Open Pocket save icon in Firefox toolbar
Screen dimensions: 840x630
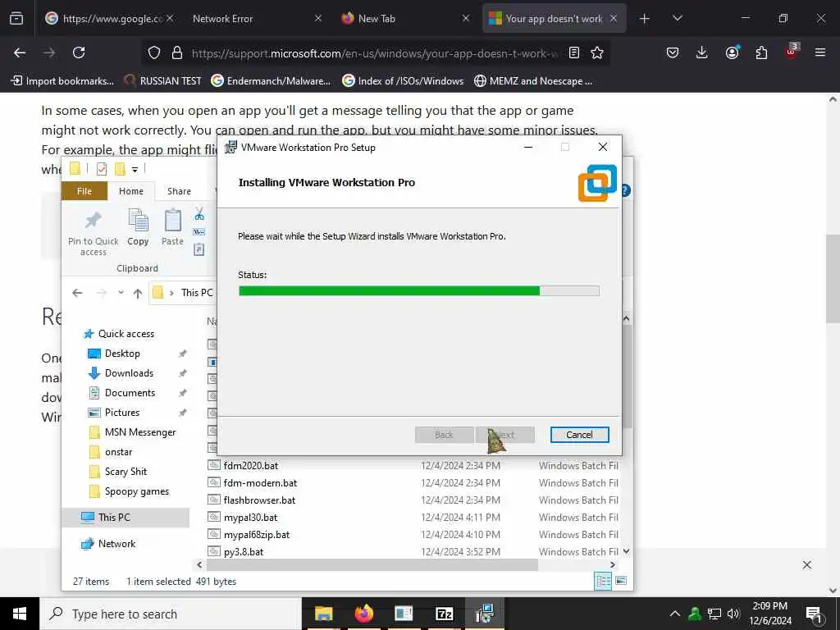[x=673, y=52]
